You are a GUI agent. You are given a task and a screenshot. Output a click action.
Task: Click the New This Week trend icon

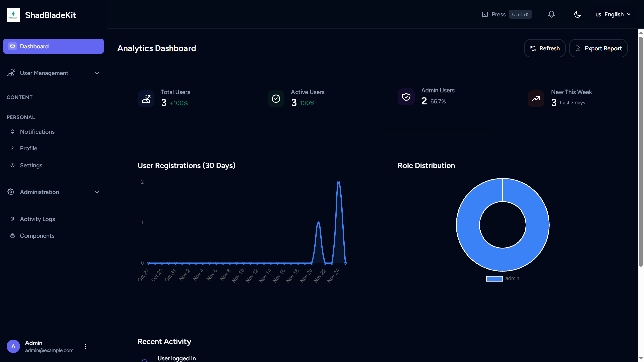[536, 99]
